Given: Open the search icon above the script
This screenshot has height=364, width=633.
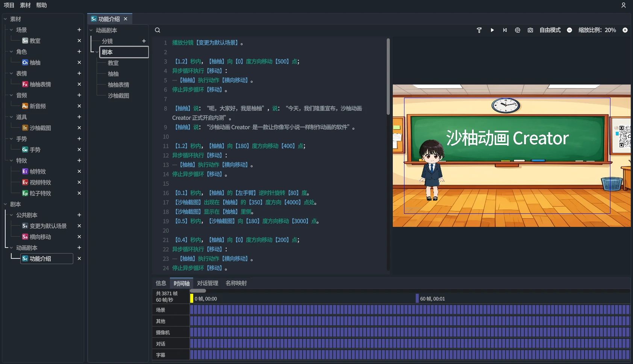Looking at the screenshot, I should pyautogui.click(x=157, y=30).
